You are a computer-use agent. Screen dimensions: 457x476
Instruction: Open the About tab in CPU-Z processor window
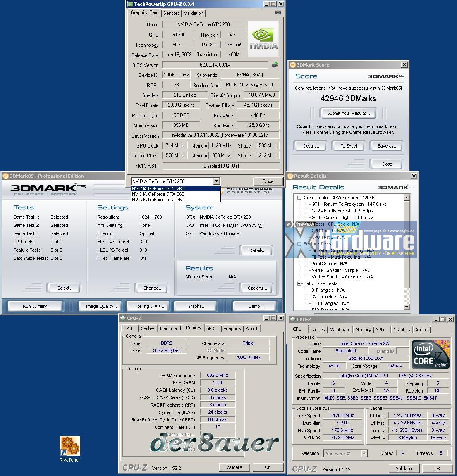[x=421, y=330]
